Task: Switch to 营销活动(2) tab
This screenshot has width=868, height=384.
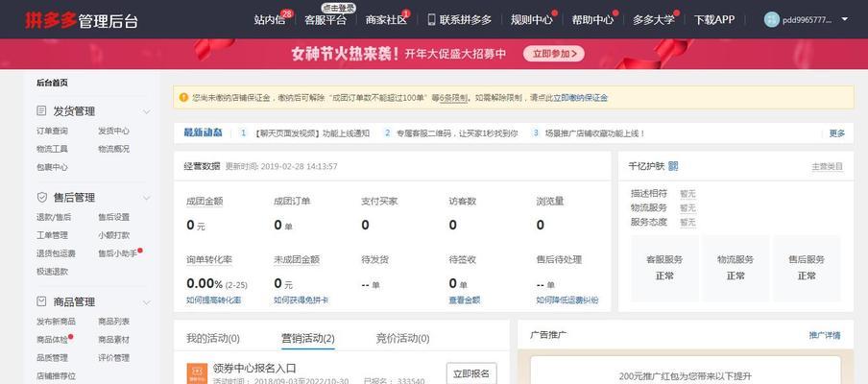Action: coord(308,338)
